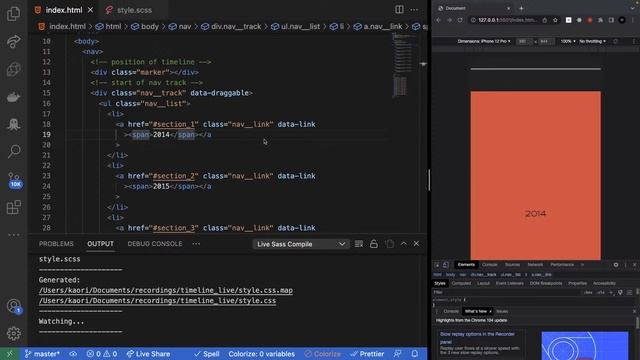
Task: Toggle Spell checker in status bar
Action: pos(207,354)
